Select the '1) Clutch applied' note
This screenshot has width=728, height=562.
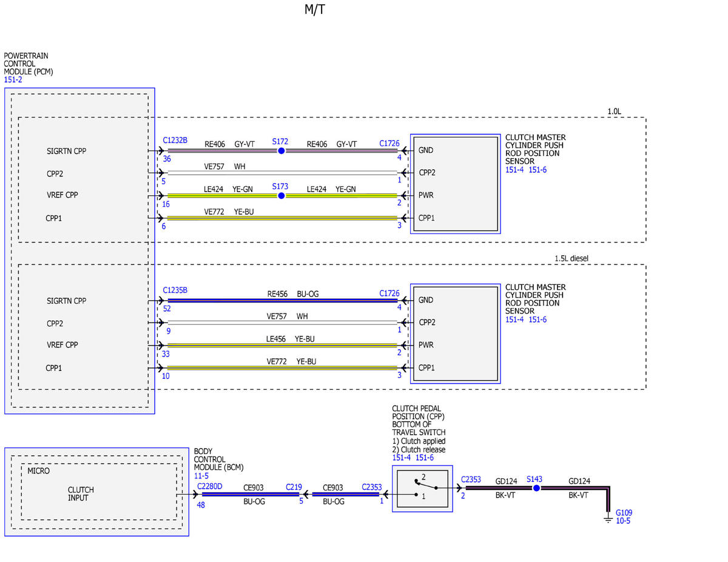(x=419, y=441)
